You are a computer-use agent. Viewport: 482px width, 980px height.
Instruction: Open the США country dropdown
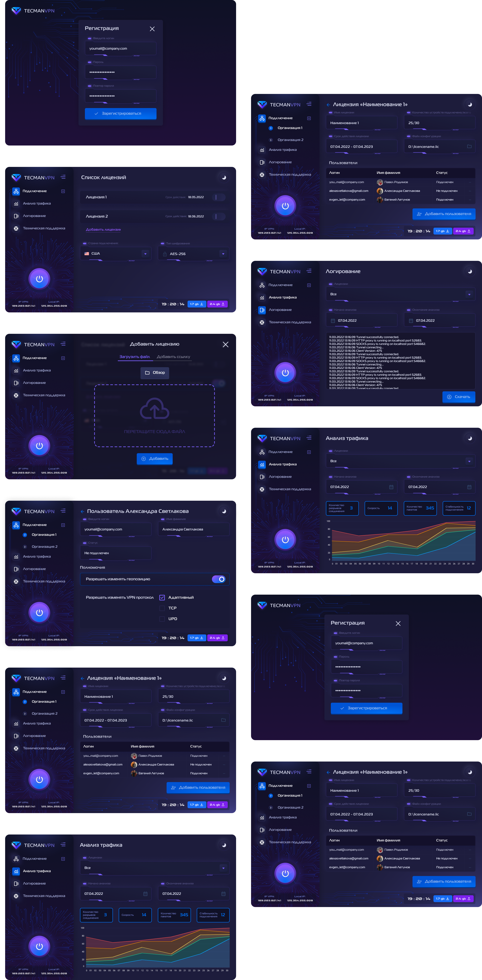145,254
